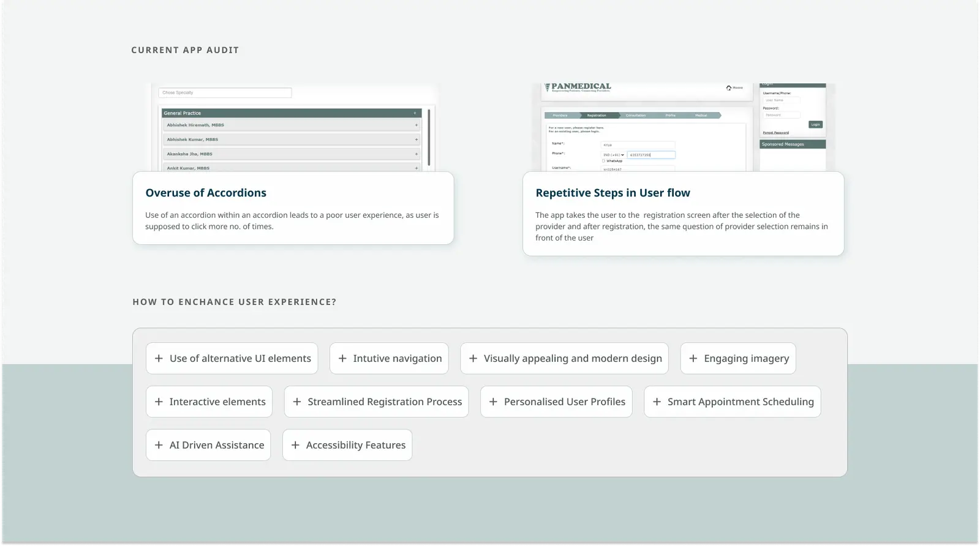
Task: Click the accordion list vertical scrollbar
Action: 429,138
